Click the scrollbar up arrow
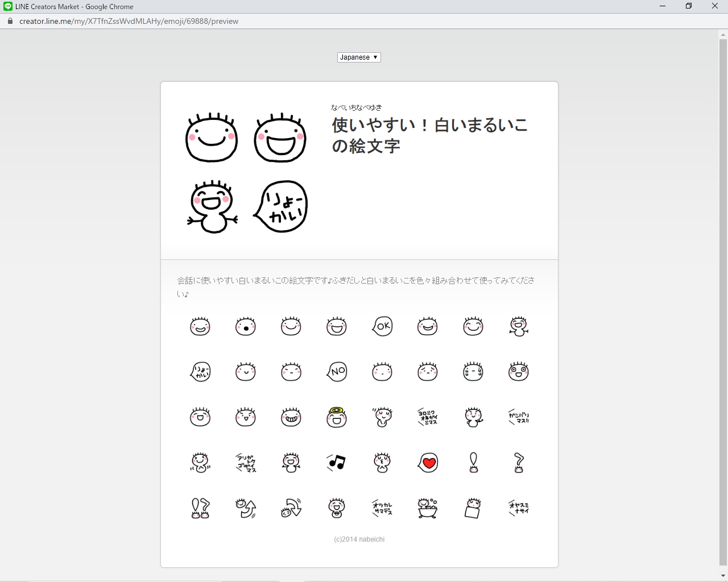 pos(723,34)
